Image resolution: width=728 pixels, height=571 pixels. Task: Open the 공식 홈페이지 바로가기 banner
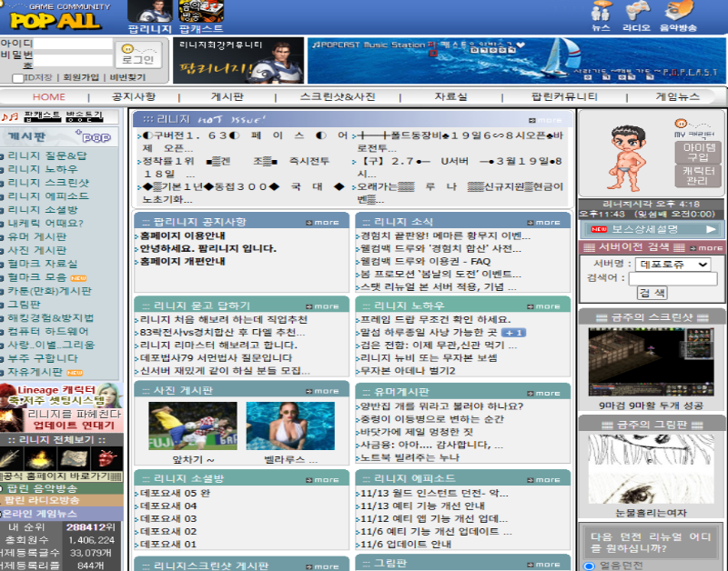point(61,476)
